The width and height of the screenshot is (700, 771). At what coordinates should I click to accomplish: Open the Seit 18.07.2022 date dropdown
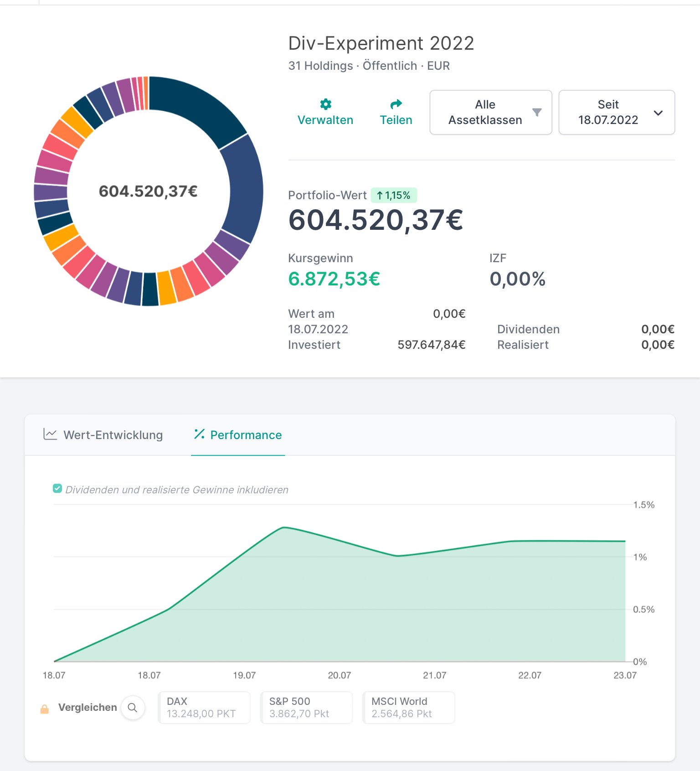coord(617,112)
